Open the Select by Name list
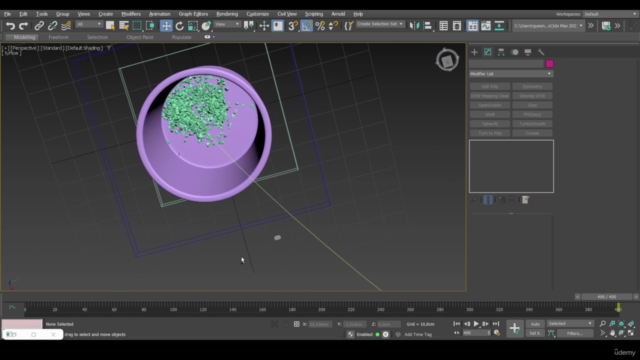The width and height of the screenshot is (640, 360). pos(124,26)
